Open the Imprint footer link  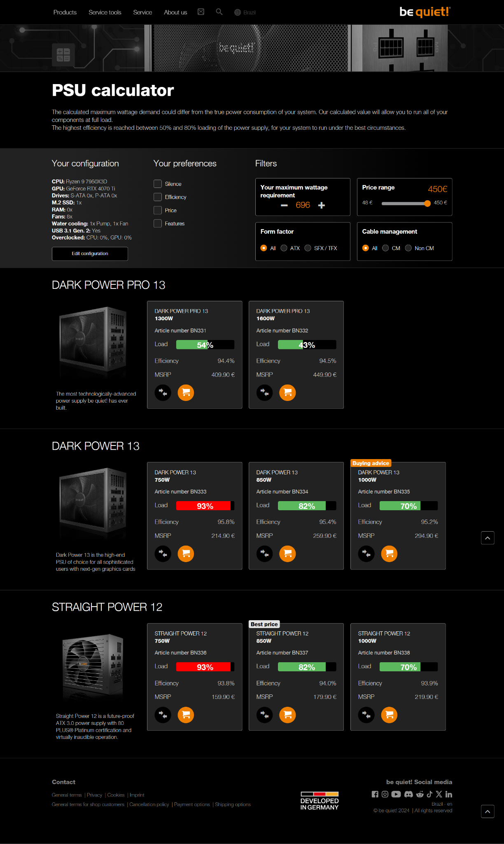coord(137,795)
